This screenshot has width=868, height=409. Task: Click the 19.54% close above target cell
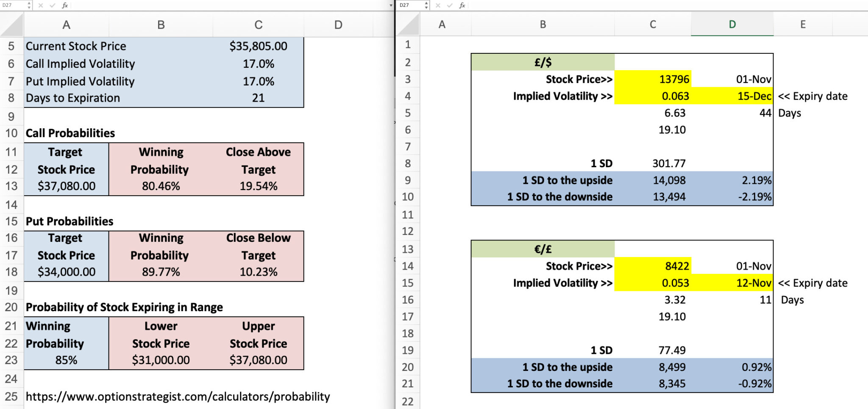[258, 186]
